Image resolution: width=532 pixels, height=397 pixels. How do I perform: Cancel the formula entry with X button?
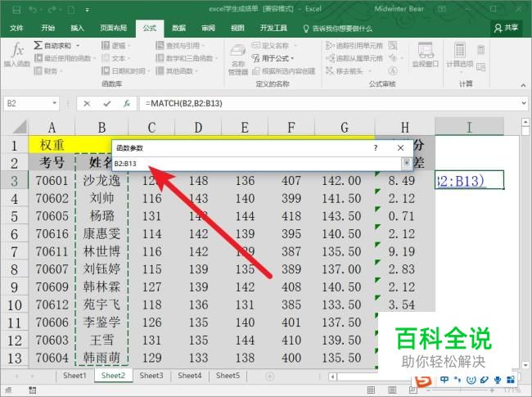(87, 103)
